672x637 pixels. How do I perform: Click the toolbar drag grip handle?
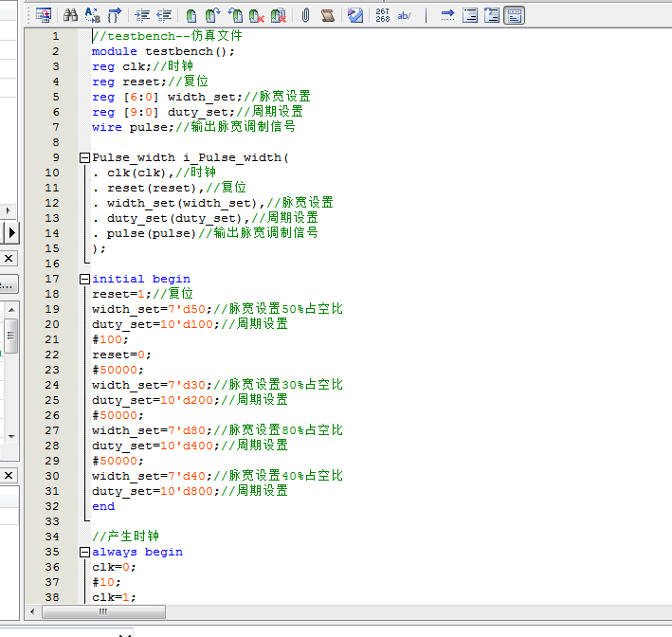coord(28,16)
